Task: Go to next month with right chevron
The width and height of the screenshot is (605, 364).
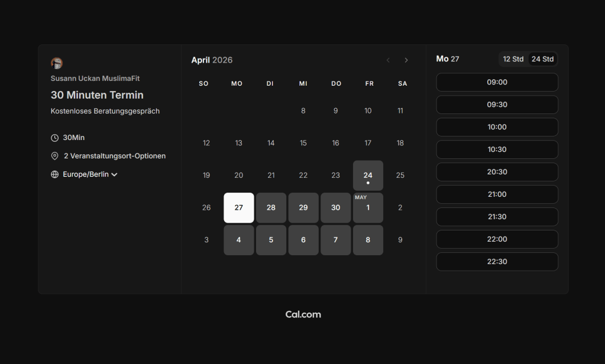Action: tap(406, 60)
